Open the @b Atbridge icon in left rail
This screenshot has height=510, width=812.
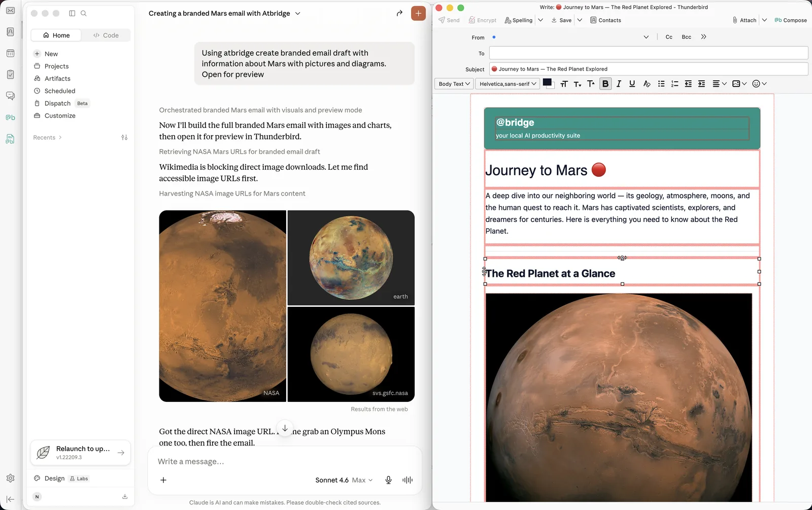pyautogui.click(x=10, y=117)
